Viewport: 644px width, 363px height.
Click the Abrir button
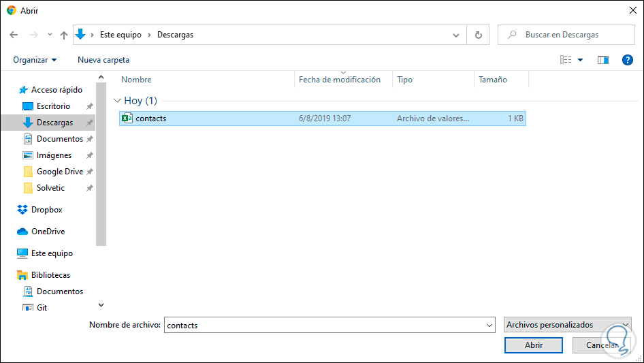[533, 345]
